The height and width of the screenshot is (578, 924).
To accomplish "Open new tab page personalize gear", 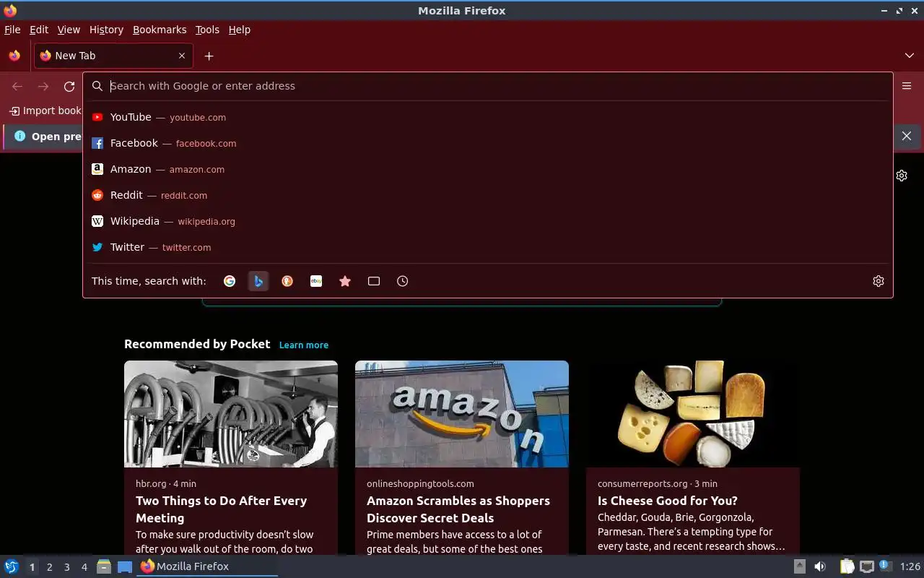I will pos(902,176).
